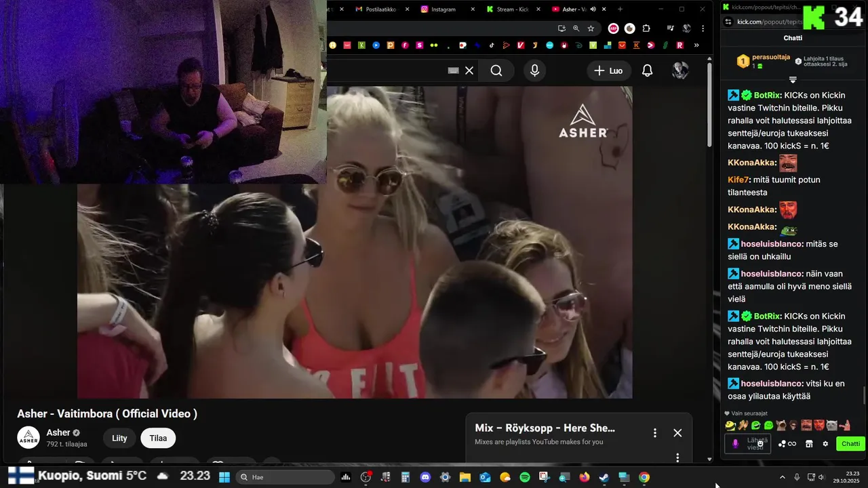Open the Luo create menu
Image resolution: width=868 pixels, height=488 pixels.
pos(609,70)
